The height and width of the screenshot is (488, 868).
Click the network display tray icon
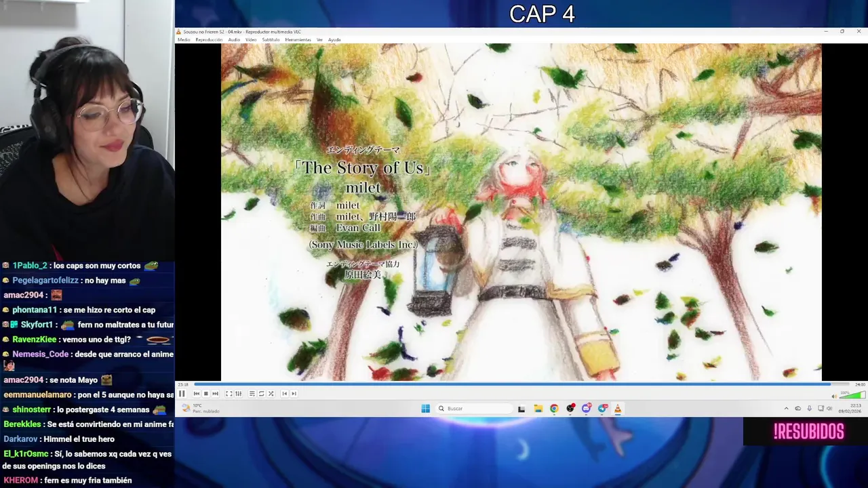point(821,409)
